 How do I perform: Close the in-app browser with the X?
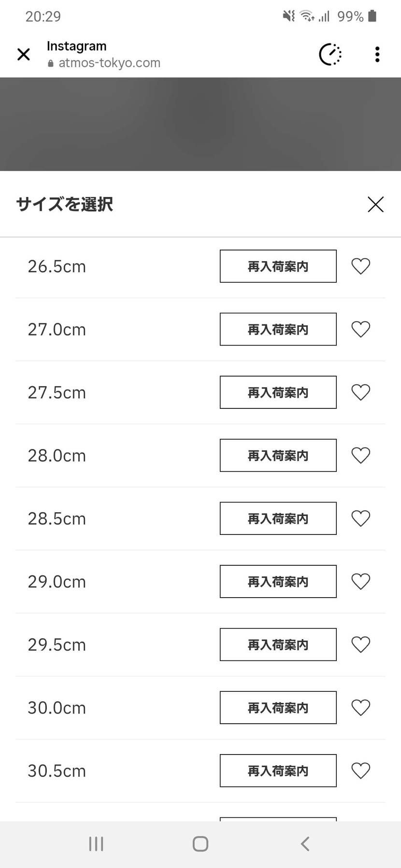click(x=23, y=54)
